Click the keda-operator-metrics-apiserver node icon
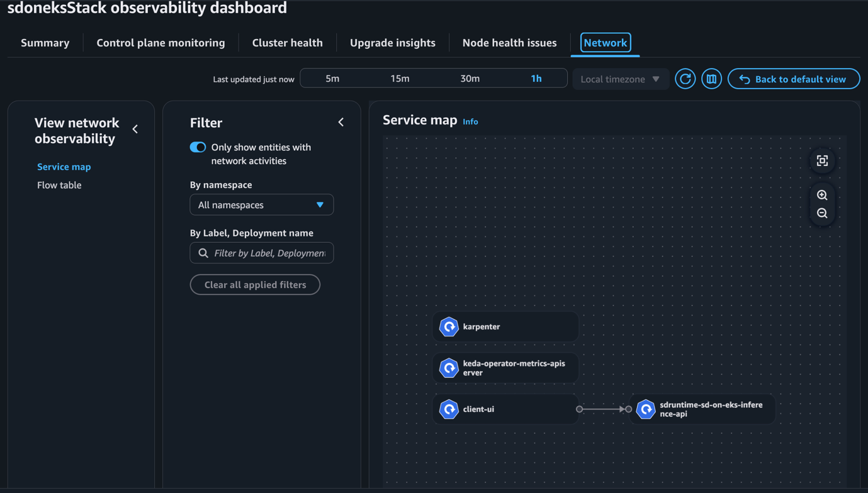The width and height of the screenshot is (868, 493). point(449,368)
